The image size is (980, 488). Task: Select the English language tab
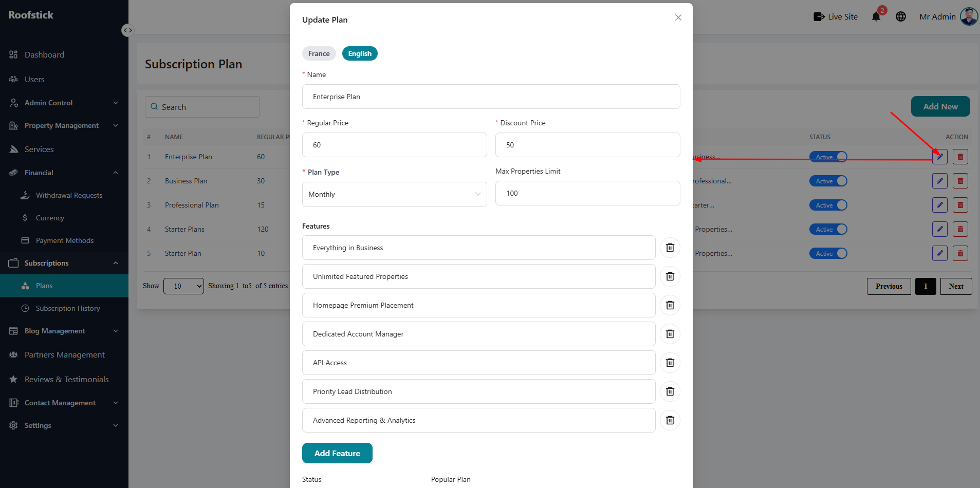pyautogui.click(x=360, y=53)
